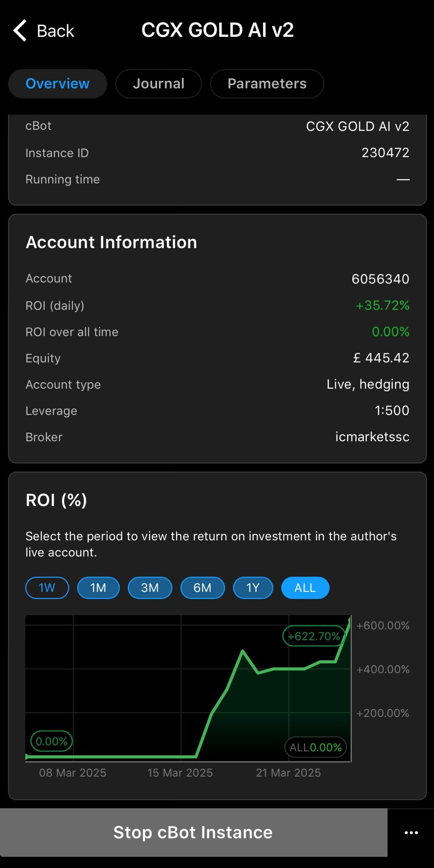Viewport: 434px width, 868px height.
Task: Select the ALL period button
Action: tap(305, 588)
